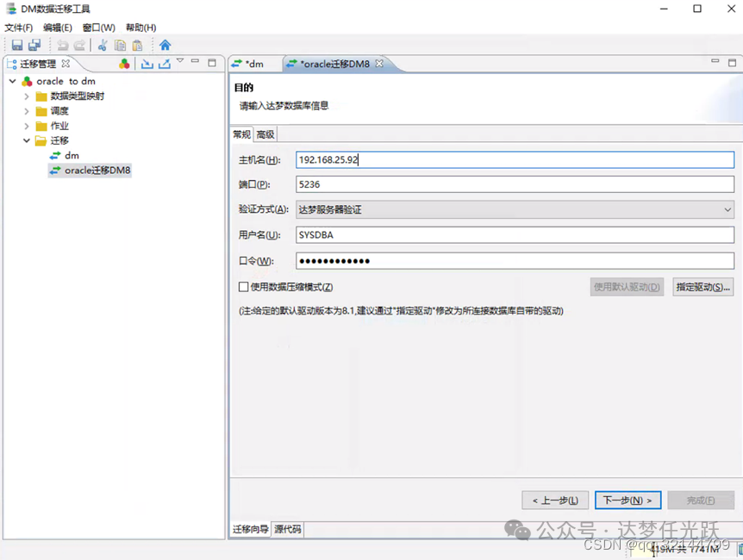Select the dm migration tree item
This screenshot has width=743, height=560.
pos(65,155)
